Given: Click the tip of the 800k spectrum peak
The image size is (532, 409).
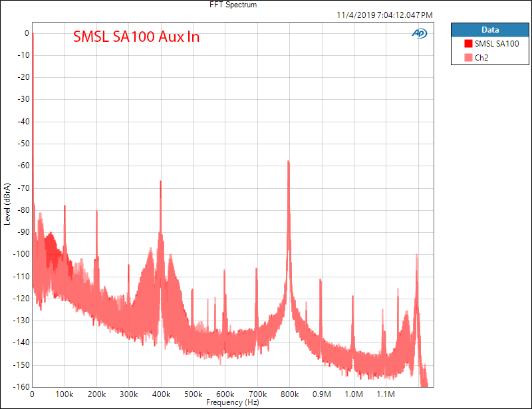Looking at the screenshot, I should (289, 161).
